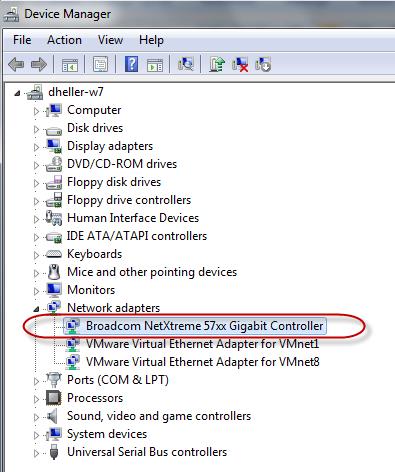Viewport: 395px width, 472px height.
Task: Click the Back arrow toolbar icon
Action: (x=16, y=64)
